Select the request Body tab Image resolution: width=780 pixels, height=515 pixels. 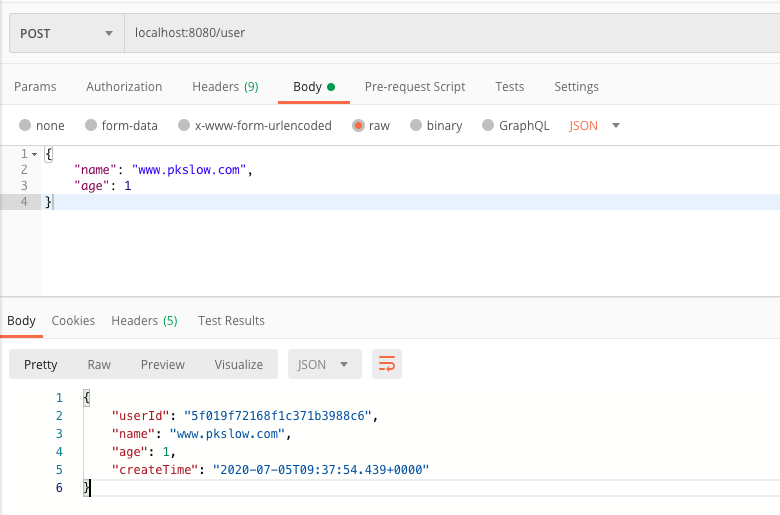coord(314,87)
